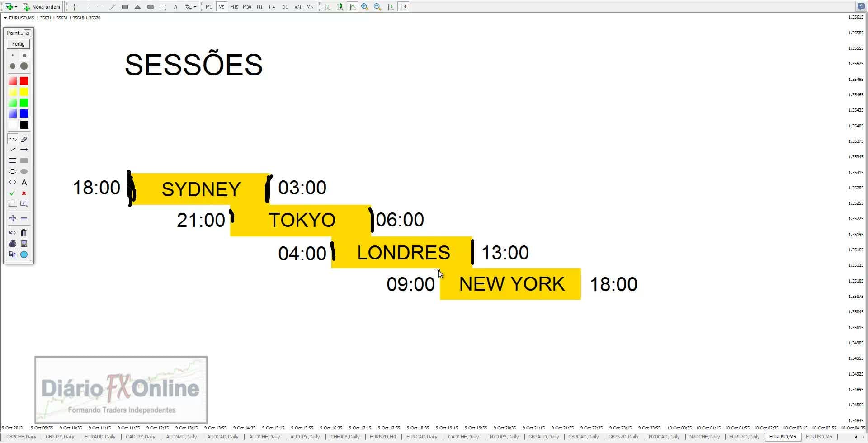The width and height of the screenshot is (868, 443).
Task: Select the text A tool in panel
Action: point(24,182)
